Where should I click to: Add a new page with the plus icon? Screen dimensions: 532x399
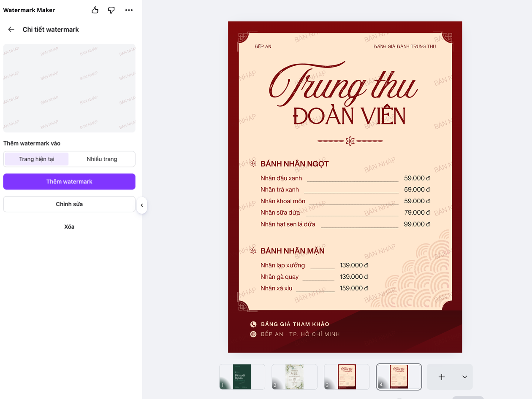(442, 377)
